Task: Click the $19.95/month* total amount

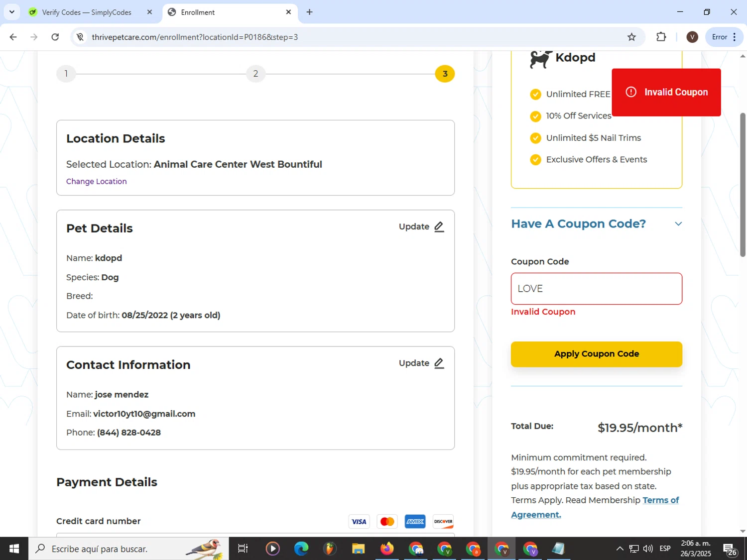Action: click(640, 428)
